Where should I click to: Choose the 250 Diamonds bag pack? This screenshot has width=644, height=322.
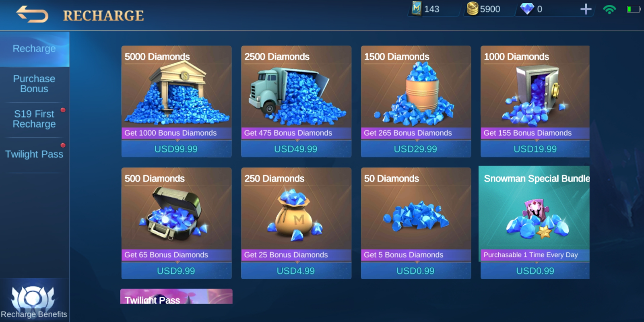tap(296, 223)
